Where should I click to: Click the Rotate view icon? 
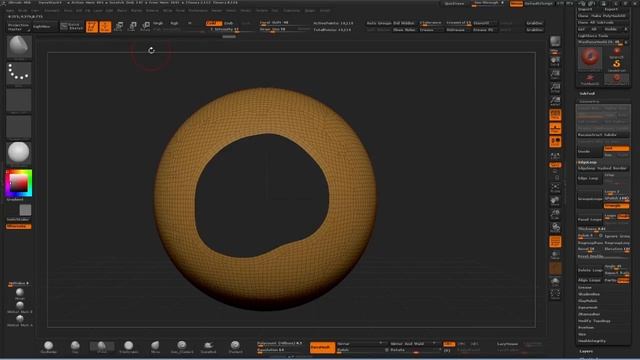(555, 228)
